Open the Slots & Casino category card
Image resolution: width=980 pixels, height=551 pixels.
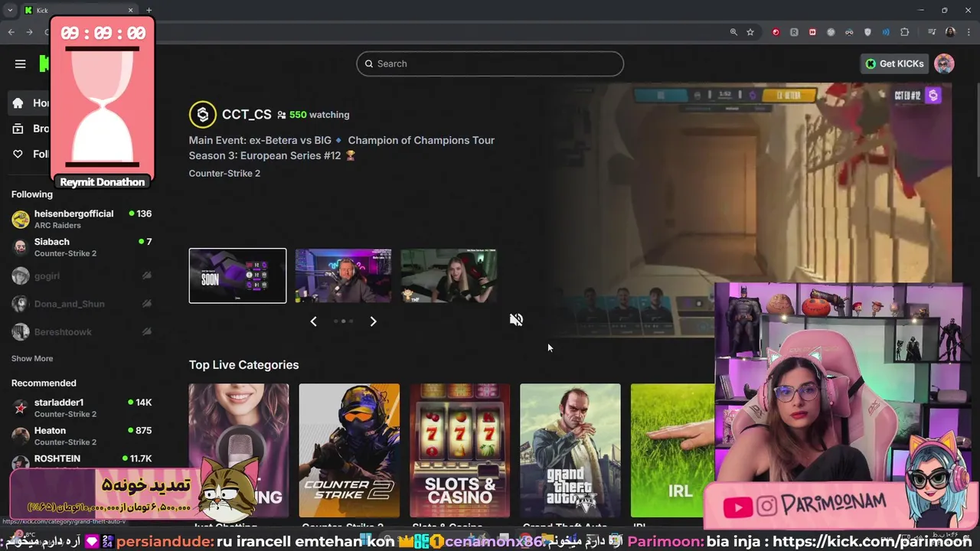459,451
